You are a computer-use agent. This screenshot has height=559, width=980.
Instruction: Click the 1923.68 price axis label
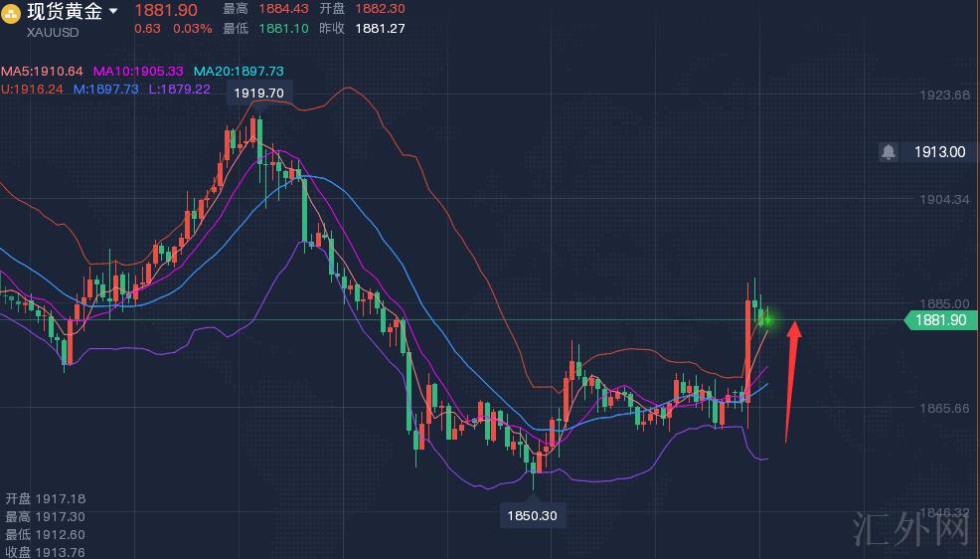coord(944,95)
